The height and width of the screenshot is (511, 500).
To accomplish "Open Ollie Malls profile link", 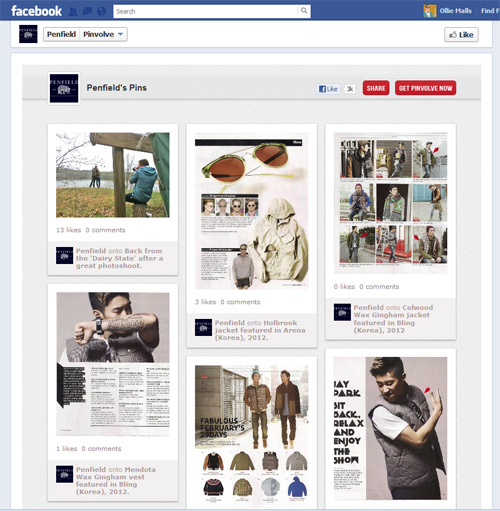I will coord(455,11).
